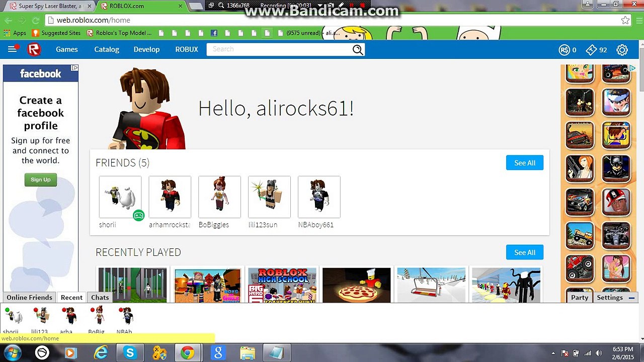Focus the Roblox search field

pyautogui.click(x=279, y=49)
